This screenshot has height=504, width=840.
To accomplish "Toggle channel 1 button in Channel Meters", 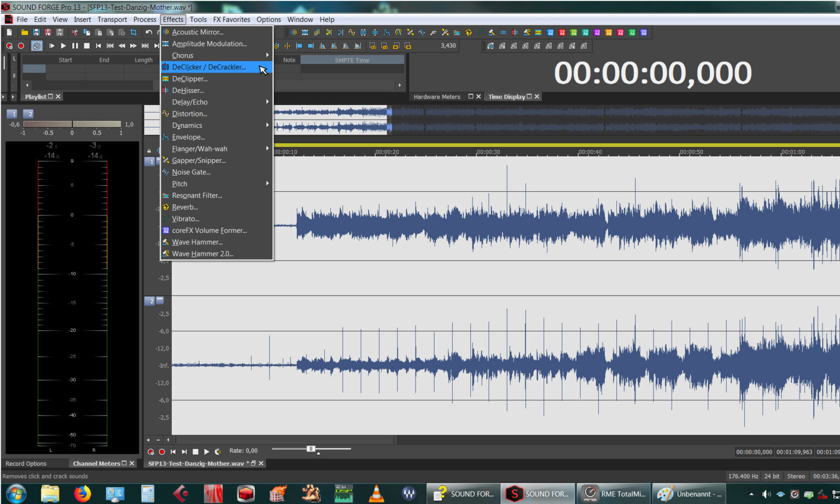I will (x=13, y=114).
